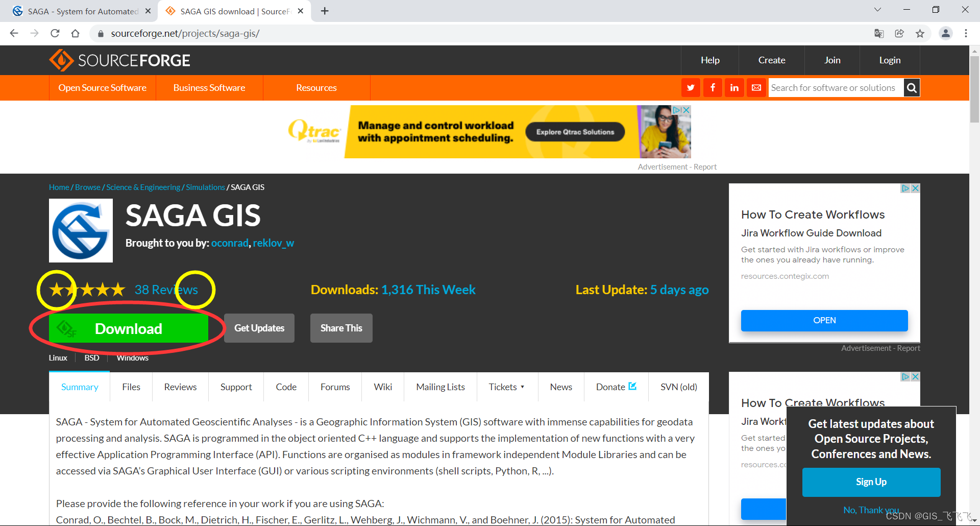Click the translate page icon
The image size is (980, 526).
point(879,33)
